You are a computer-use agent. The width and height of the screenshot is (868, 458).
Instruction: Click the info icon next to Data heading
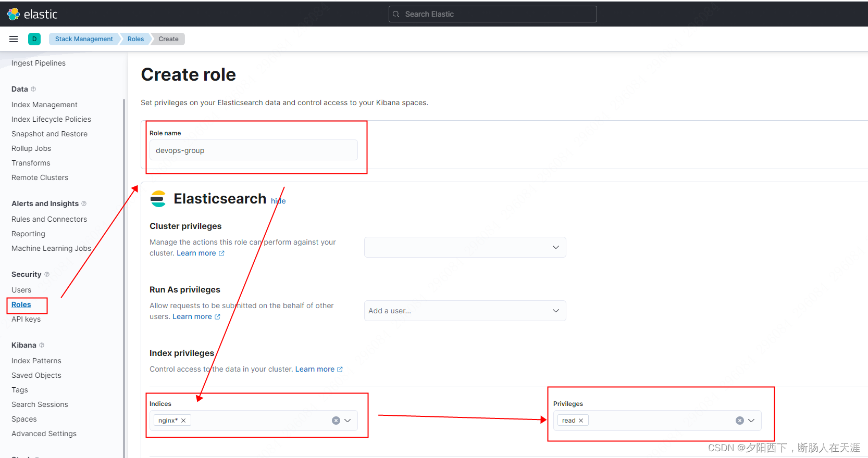(x=33, y=89)
